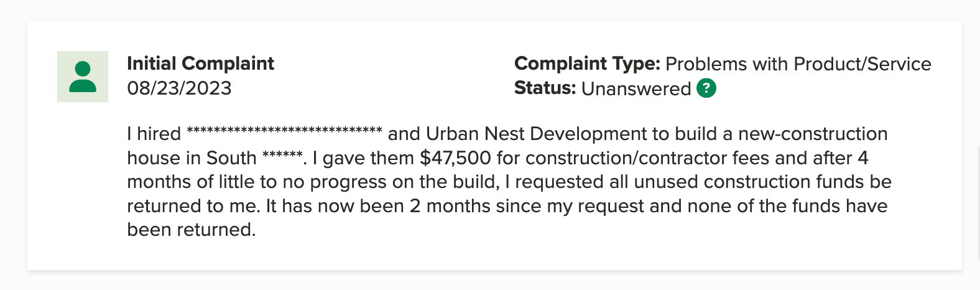
Task: Click the words 'new-construction' in the complaint
Action: [x=813, y=134]
